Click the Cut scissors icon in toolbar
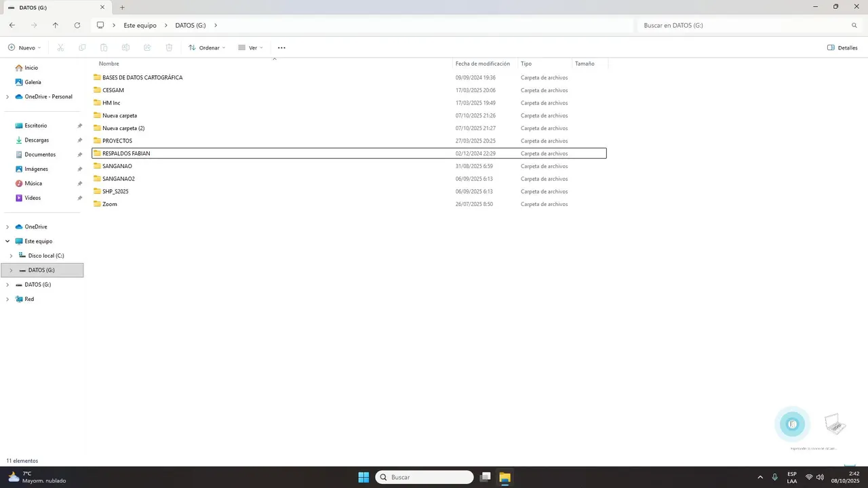 point(60,47)
